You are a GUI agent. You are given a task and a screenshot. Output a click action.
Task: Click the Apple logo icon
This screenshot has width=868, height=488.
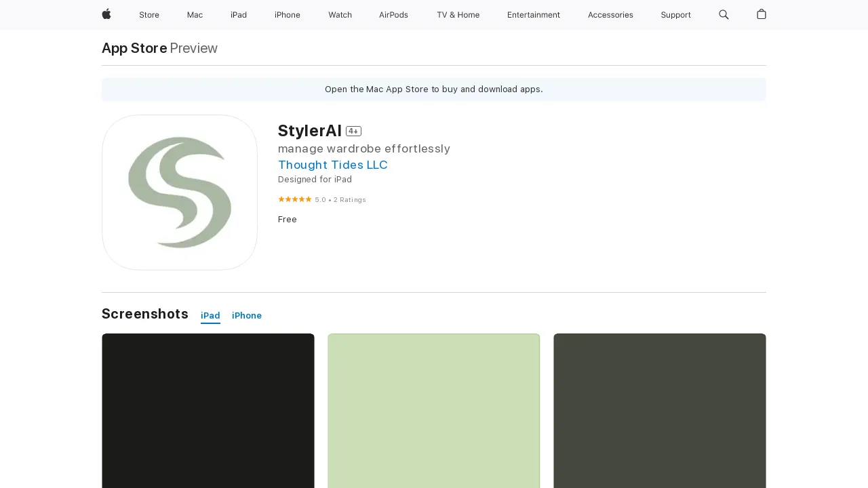[106, 14]
